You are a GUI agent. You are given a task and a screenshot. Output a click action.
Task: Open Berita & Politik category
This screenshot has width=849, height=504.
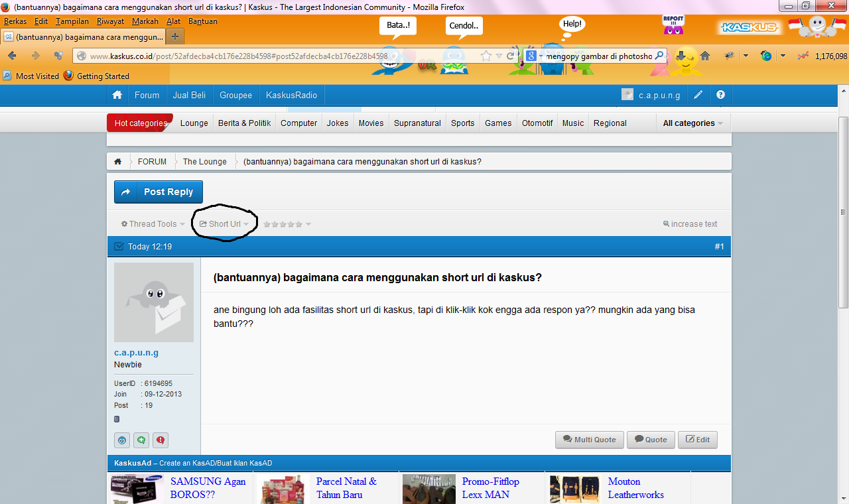[244, 123]
